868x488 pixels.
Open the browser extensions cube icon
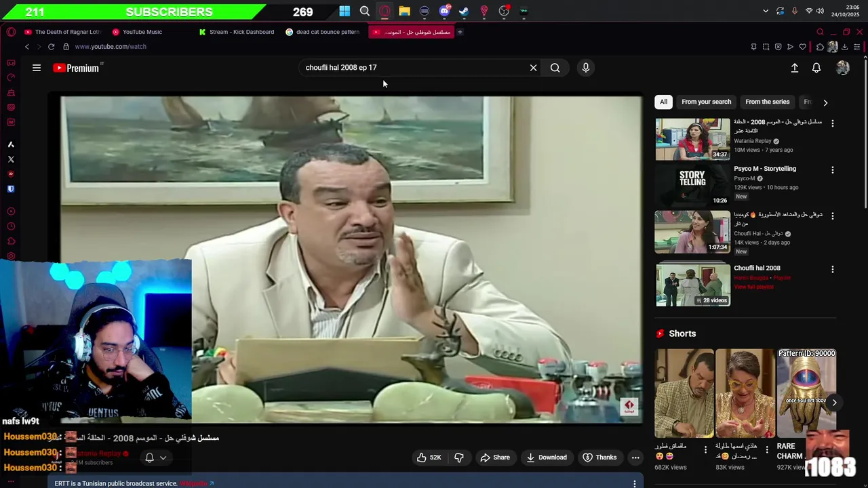pyautogui.click(x=820, y=47)
